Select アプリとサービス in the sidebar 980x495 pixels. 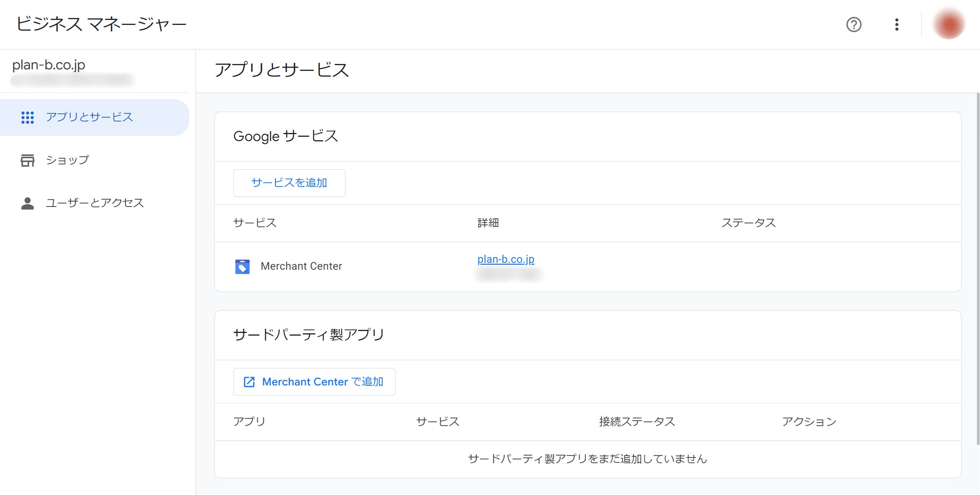tap(95, 117)
